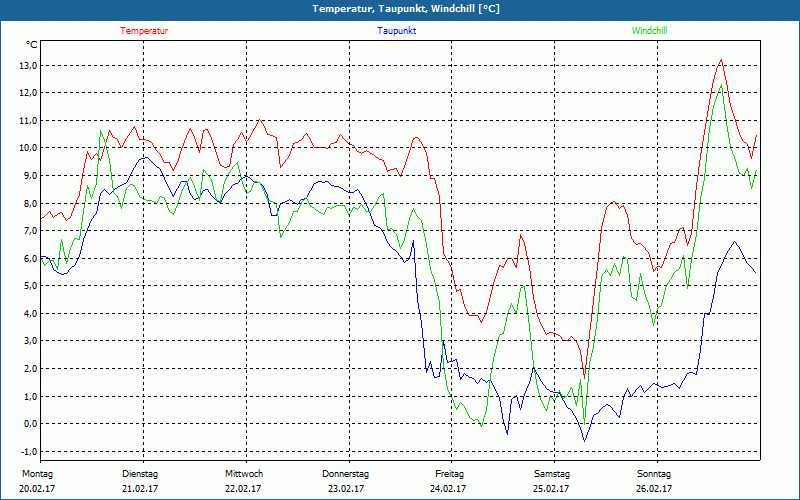Click the 5,0 y-axis value

click(x=29, y=286)
